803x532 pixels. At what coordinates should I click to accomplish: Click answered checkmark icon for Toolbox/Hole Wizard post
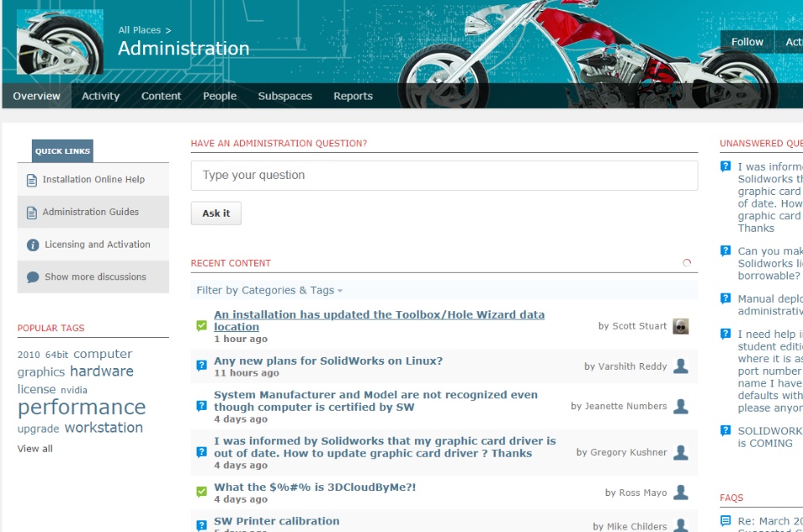[202, 325]
